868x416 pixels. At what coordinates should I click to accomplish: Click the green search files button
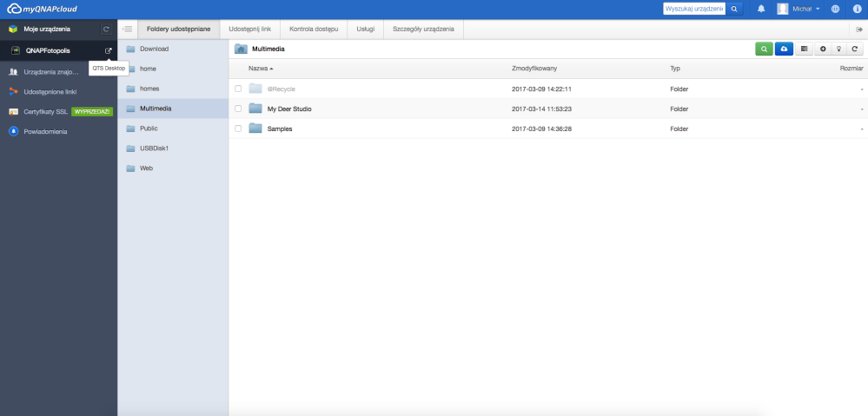(x=764, y=50)
